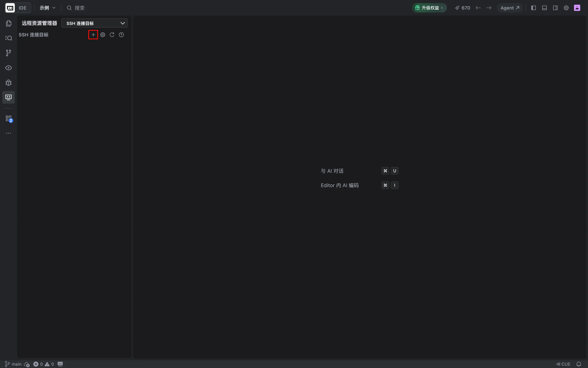This screenshot has width=588, height=368.
Task: Click the 远程资源管理器 panel title
Action: click(39, 23)
